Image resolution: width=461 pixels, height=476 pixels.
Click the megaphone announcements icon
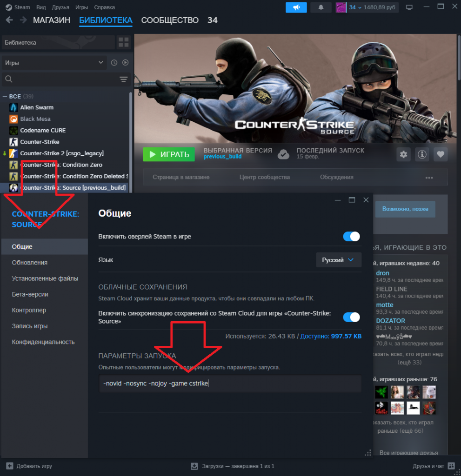point(296,7)
